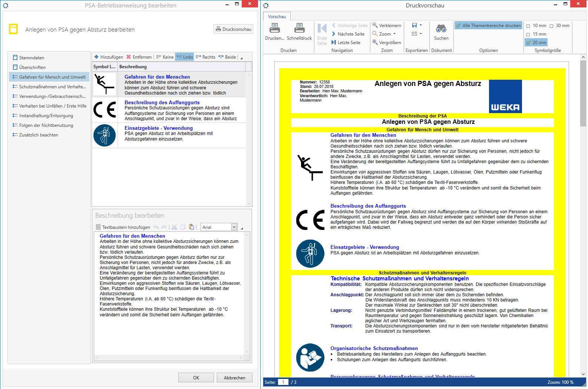Switch to the Vorschau ribbon tab
This screenshot has width=588, height=389.
pyautogui.click(x=277, y=16)
